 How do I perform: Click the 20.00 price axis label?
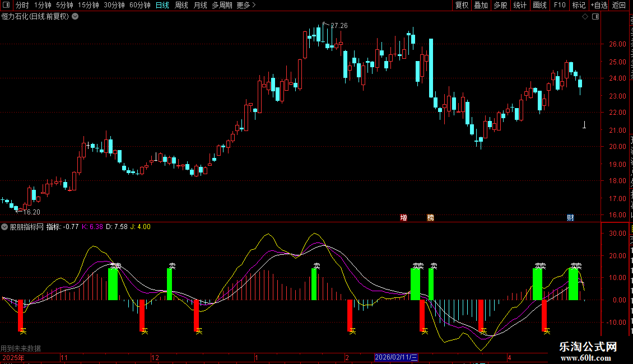(618, 147)
